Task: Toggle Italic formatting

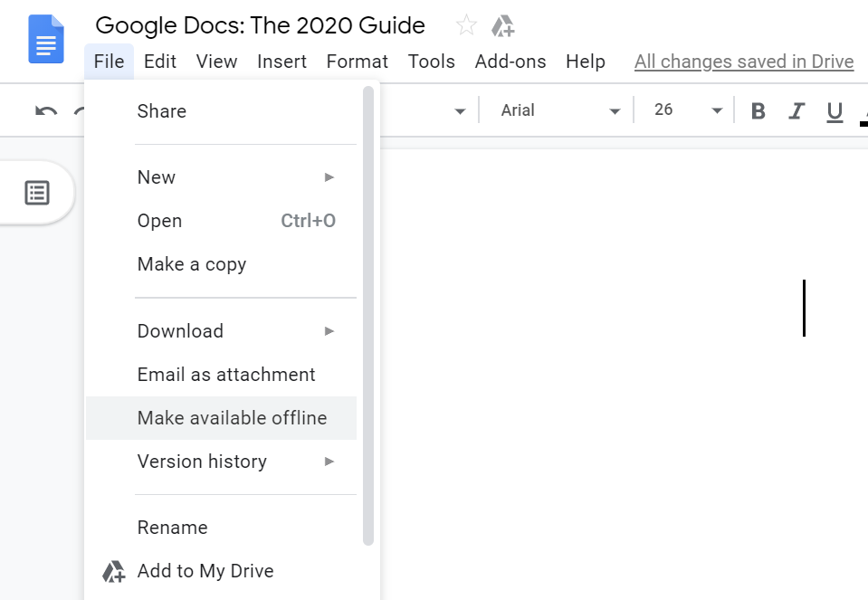Action: 796,110
